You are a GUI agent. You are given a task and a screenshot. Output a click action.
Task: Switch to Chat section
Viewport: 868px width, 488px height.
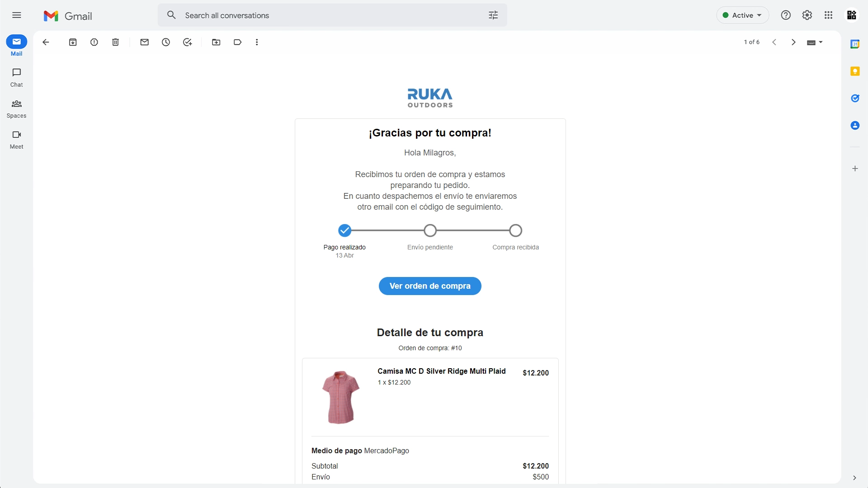click(x=17, y=77)
